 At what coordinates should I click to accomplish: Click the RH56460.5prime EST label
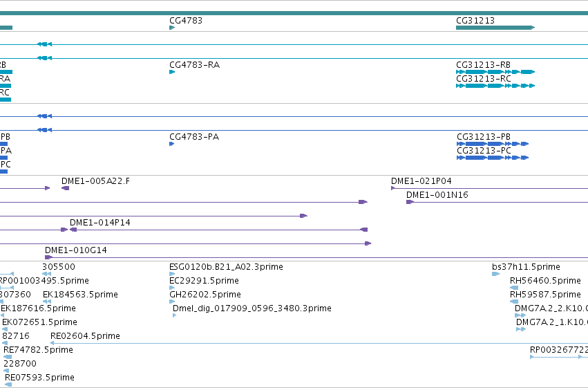545,281
